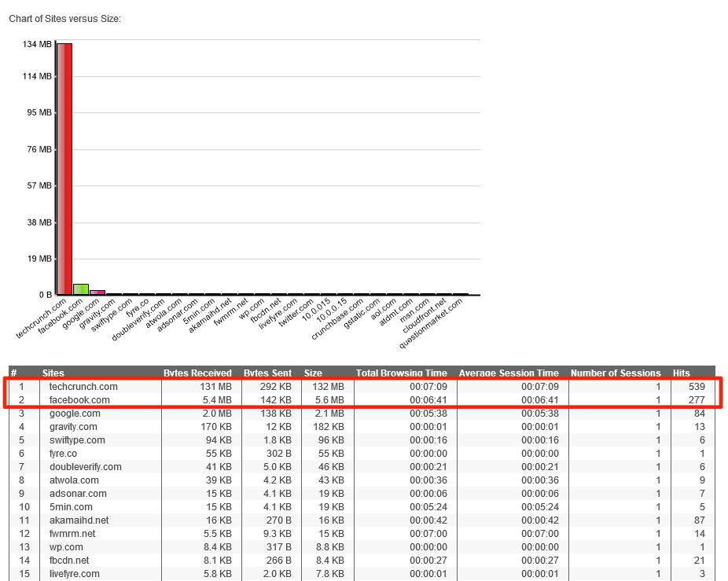Click the # column header

[14, 373]
